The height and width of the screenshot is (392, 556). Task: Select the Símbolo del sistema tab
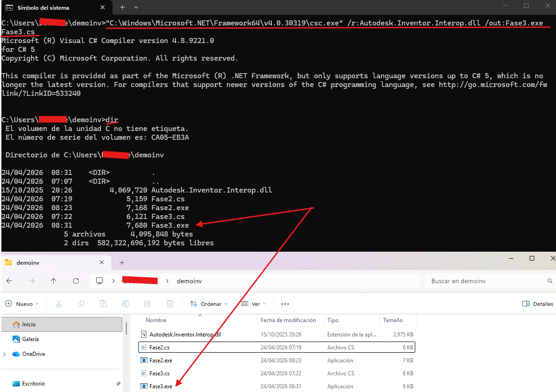point(56,8)
